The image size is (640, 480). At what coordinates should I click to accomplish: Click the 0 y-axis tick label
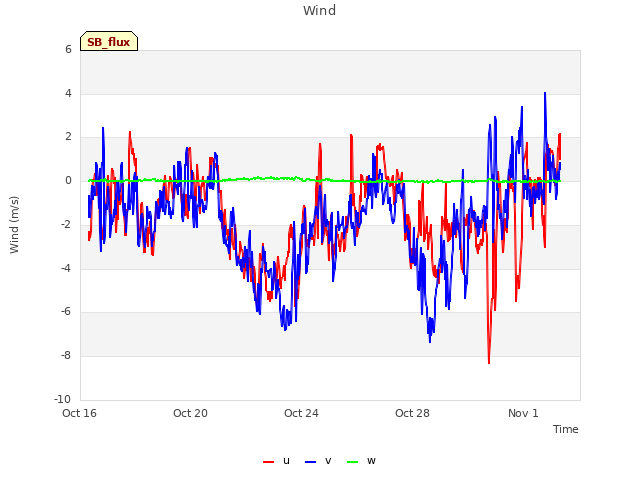(68, 180)
